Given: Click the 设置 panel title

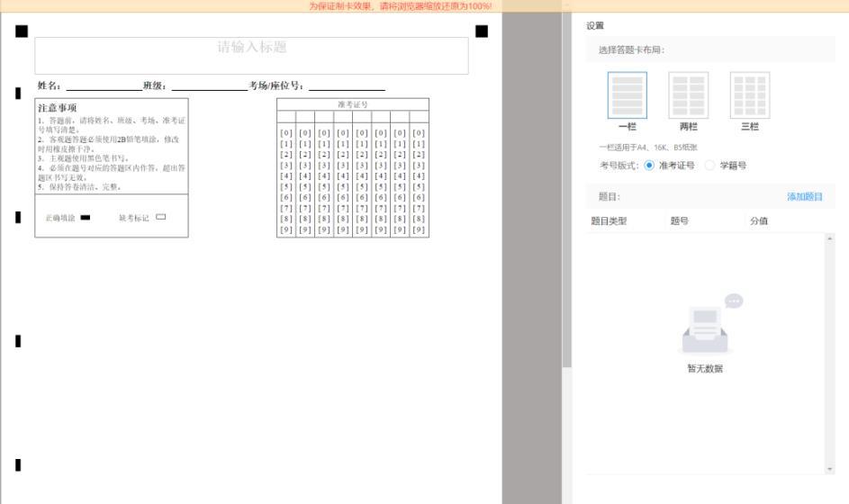Looking at the screenshot, I should coord(595,25).
